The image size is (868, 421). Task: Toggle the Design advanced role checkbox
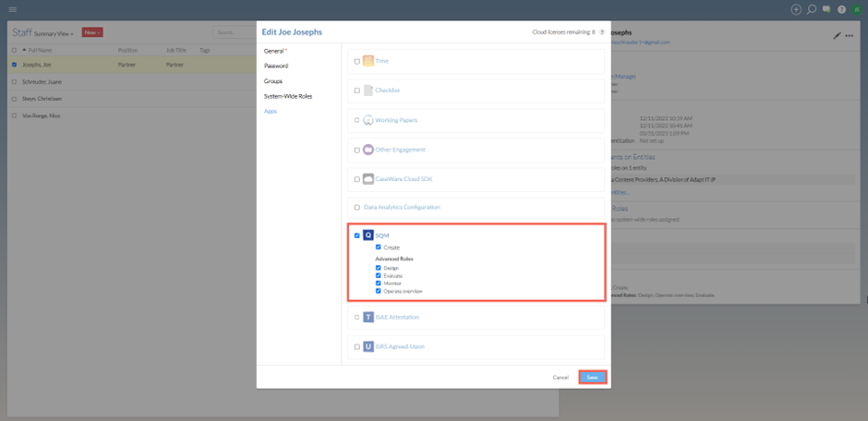pos(379,269)
